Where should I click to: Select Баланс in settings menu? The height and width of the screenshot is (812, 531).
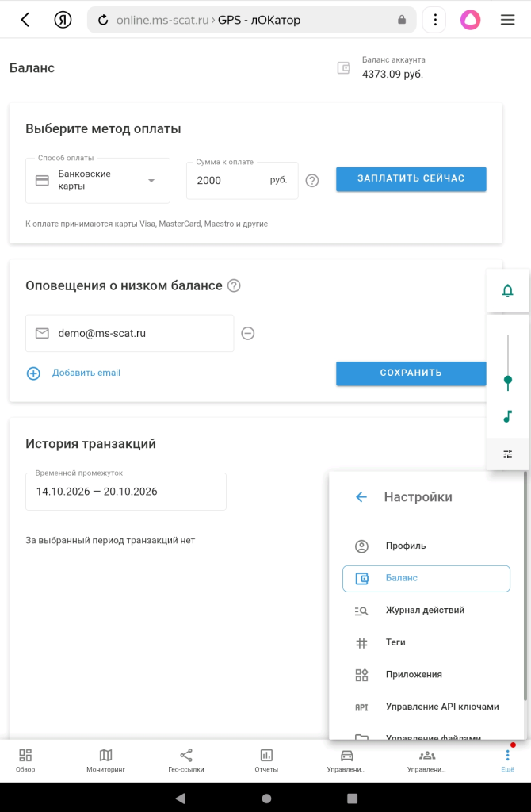click(426, 578)
